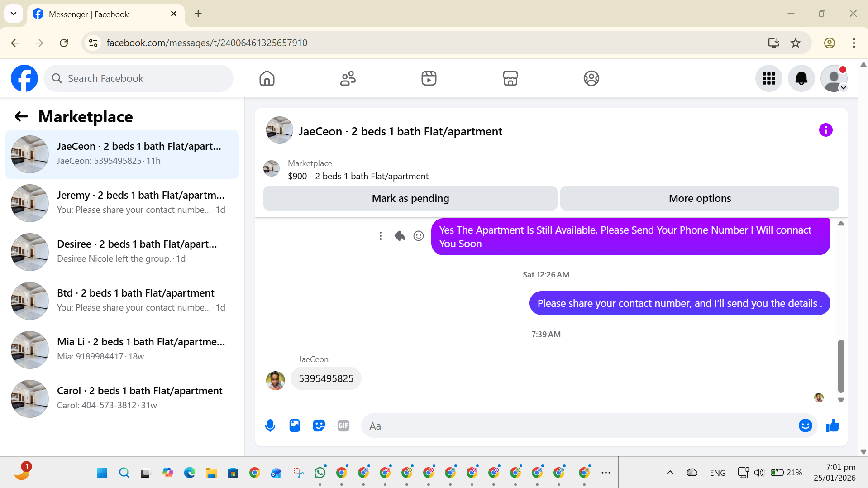Screen dimensions: 868x488
Task: Open more options dots beside the message
Action: coord(381,236)
